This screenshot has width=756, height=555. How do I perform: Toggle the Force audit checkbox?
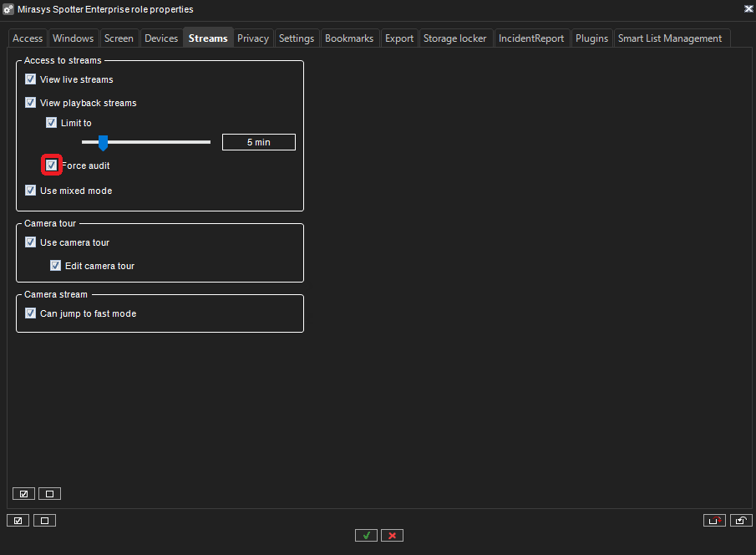[x=51, y=165]
